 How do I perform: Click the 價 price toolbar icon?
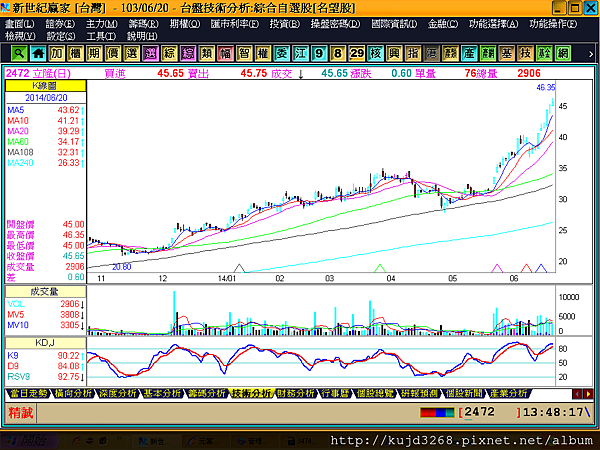click(113, 53)
